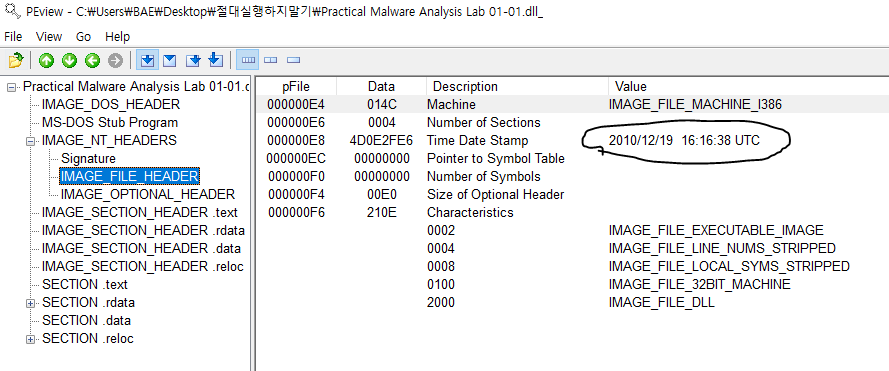Collapse the IMAGE_NT_HEADERS tree node

pos(31,142)
